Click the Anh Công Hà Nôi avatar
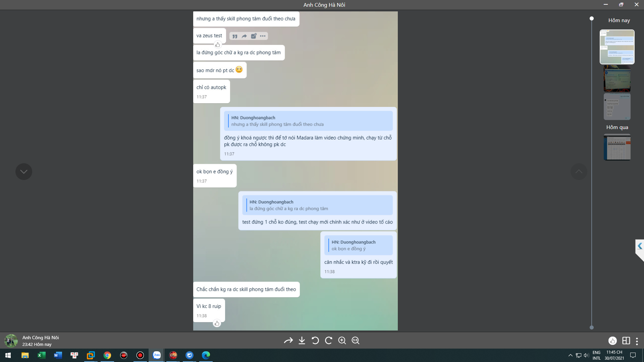 pos(11,341)
